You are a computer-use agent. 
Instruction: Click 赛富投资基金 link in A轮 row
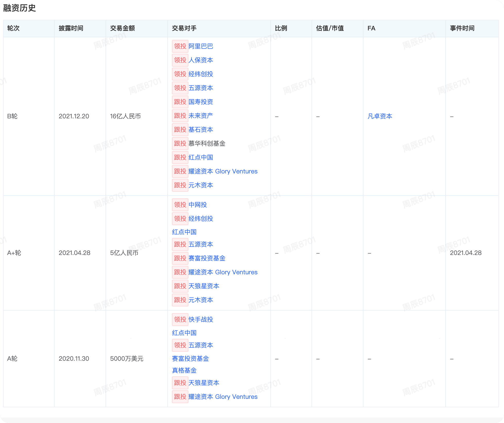(190, 359)
